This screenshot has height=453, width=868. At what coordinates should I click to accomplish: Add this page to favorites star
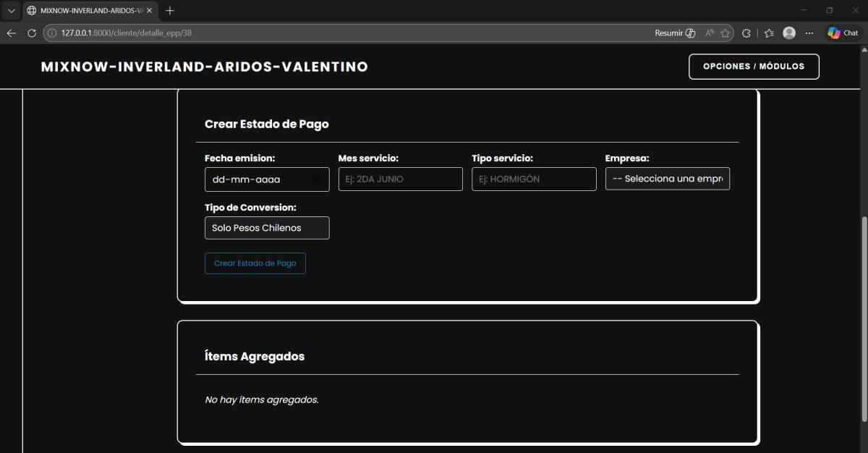tap(725, 33)
